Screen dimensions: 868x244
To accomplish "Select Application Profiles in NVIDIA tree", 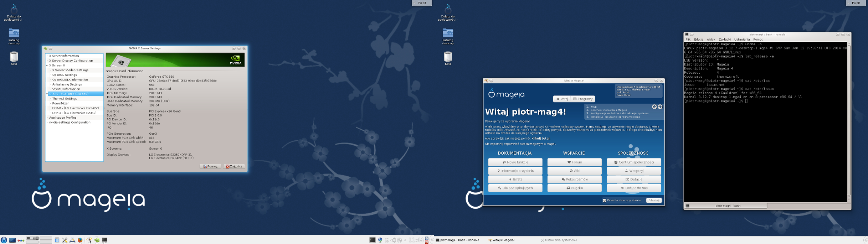I will tap(63, 118).
